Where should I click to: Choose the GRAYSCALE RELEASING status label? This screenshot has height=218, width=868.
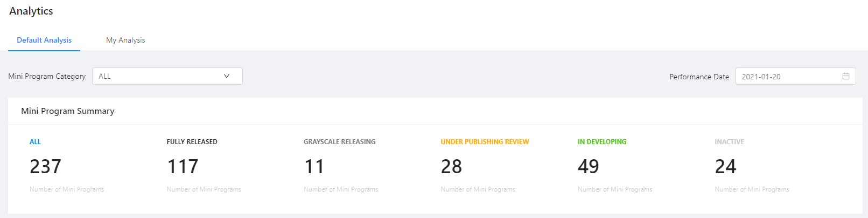(x=339, y=142)
